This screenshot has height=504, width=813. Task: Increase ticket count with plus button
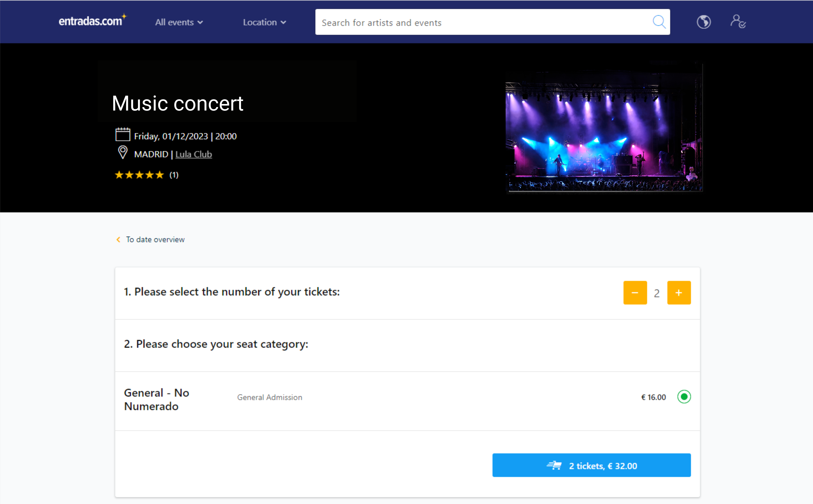coord(679,293)
